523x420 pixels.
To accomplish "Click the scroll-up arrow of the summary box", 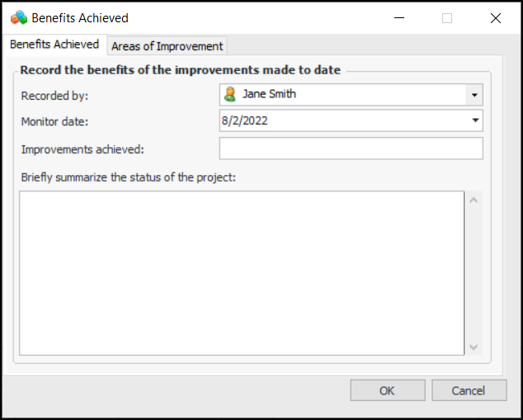I will [x=474, y=200].
